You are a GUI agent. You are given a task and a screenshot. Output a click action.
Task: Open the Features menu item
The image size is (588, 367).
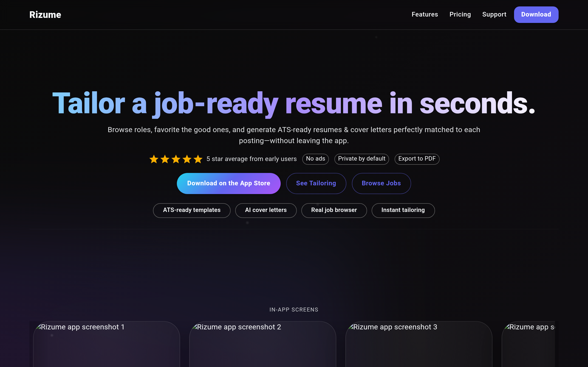point(425,14)
